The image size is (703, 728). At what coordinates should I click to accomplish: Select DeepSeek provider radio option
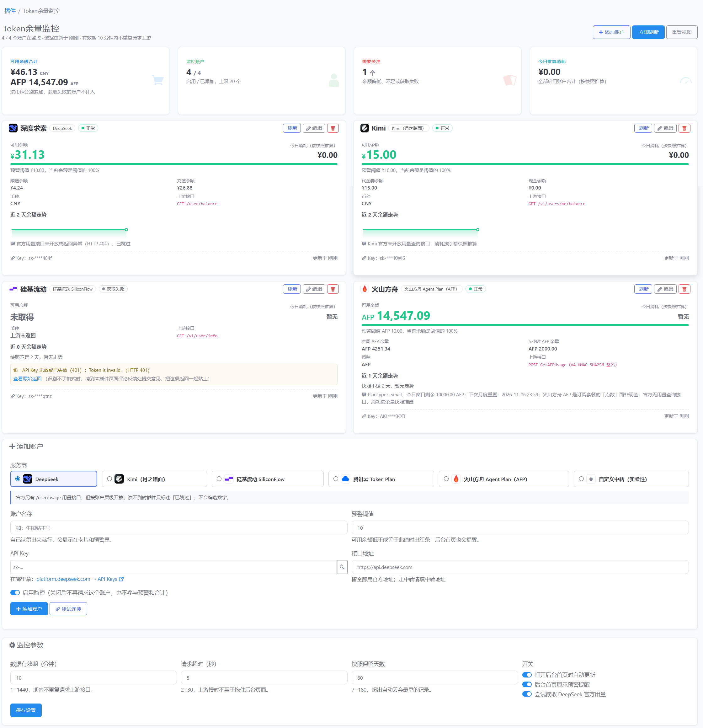pyautogui.click(x=54, y=479)
